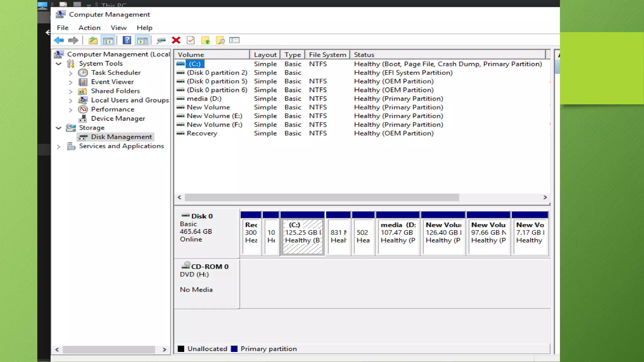The image size is (644, 362).
Task: Collapse the System Tools node
Action: pyautogui.click(x=58, y=64)
